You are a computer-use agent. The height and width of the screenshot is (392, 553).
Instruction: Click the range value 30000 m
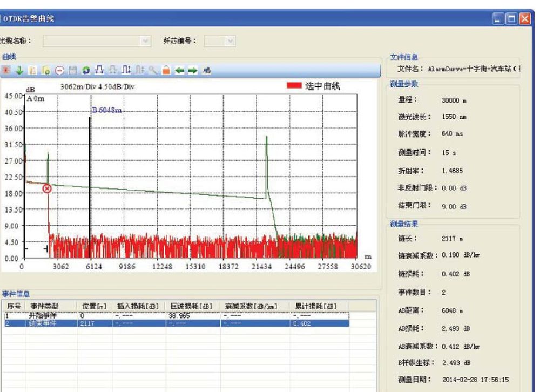coord(454,100)
